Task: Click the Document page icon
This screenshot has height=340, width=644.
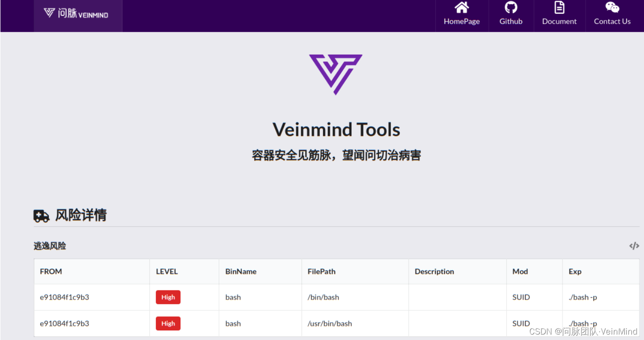Action: (x=559, y=8)
